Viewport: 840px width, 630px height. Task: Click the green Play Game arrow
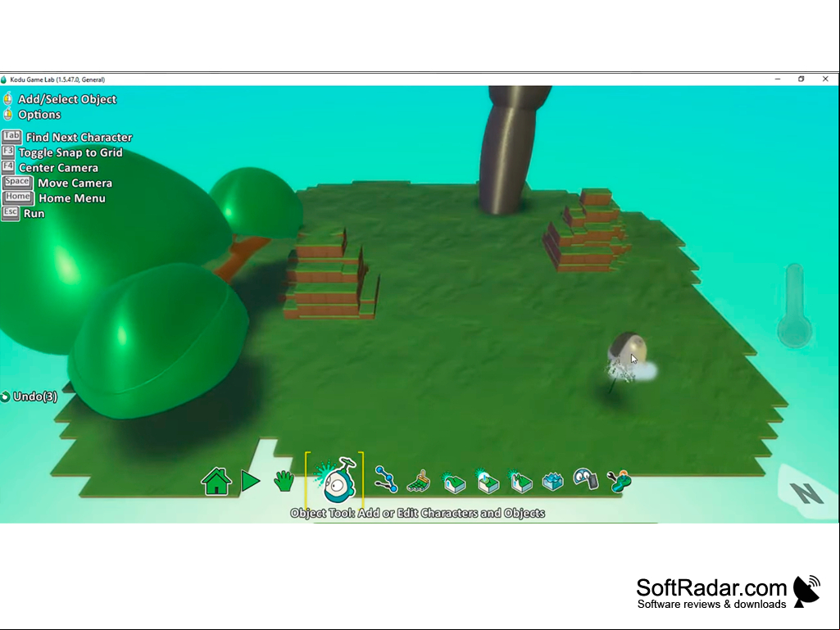pyautogui.click(x=250, y=481)
